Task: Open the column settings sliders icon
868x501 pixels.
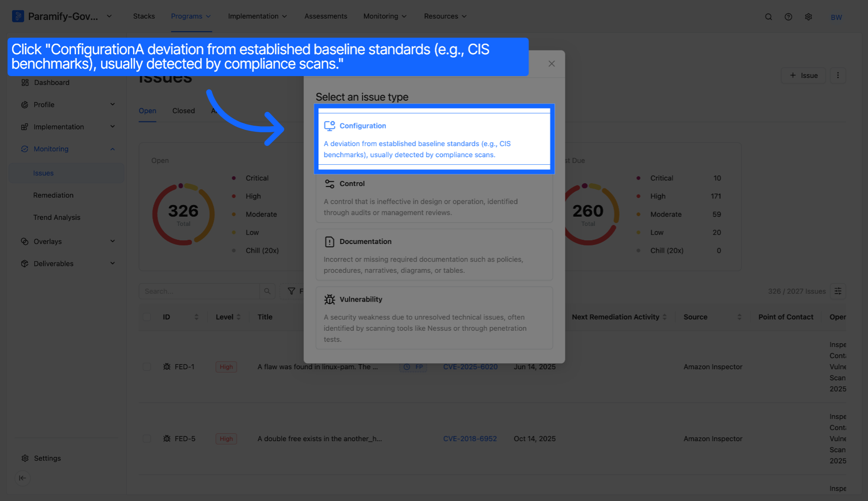Action: tap(838, 291)
